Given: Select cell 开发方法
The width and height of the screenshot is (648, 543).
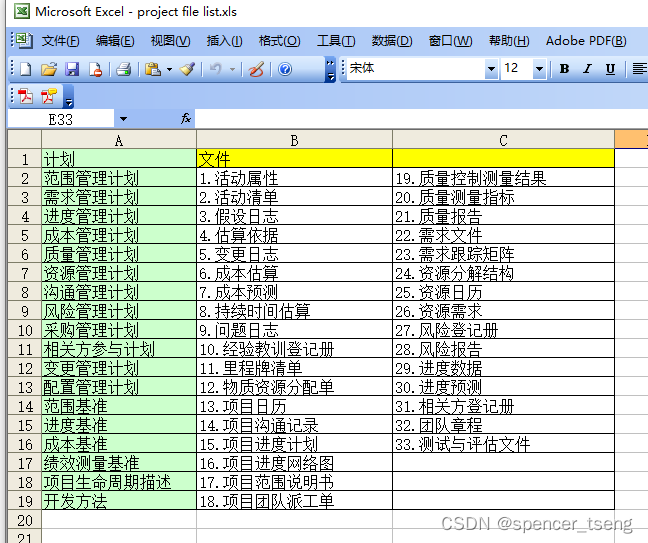Looking at the screenshot, I should point(119,501).
